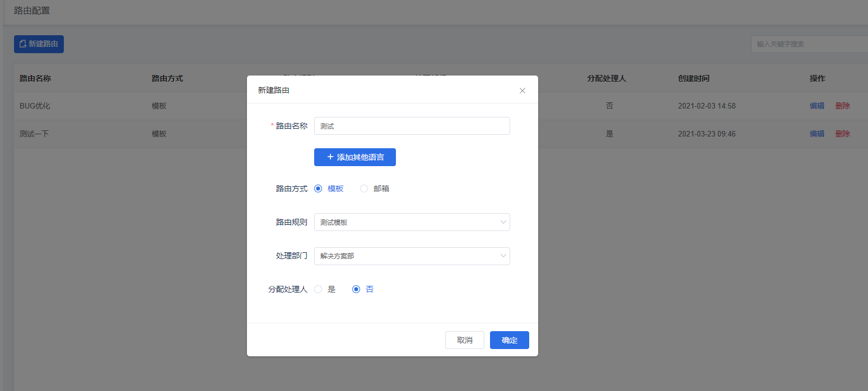This screenshot has width=868, height=391.
Task: Click the 新建路由 button in the page toolbar
Action: [39, 44]
